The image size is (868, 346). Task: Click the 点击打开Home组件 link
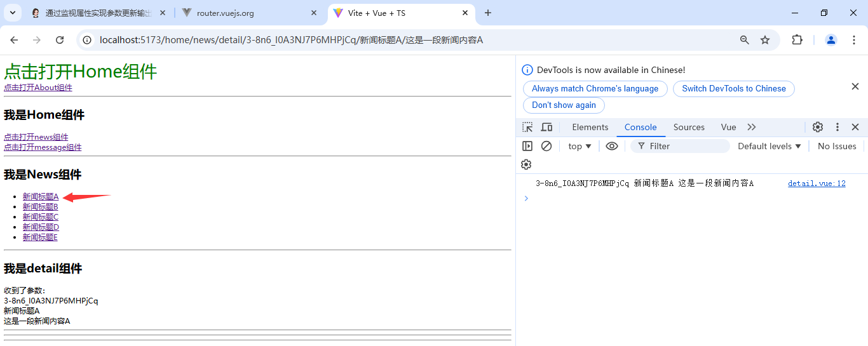80,71
